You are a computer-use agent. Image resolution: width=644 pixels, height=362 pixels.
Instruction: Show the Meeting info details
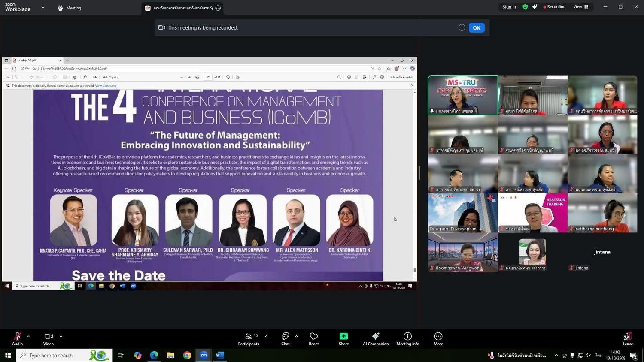[x=407, y=338]
